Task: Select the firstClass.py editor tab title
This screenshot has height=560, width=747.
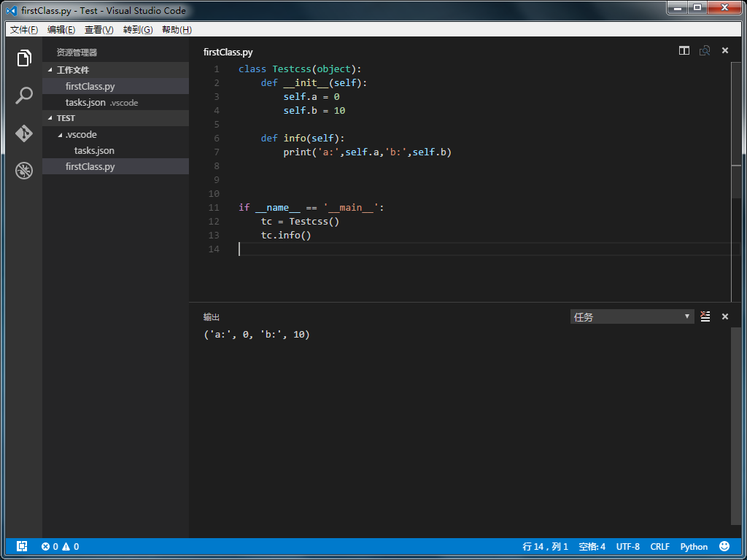Action: (x=228, y=52)
